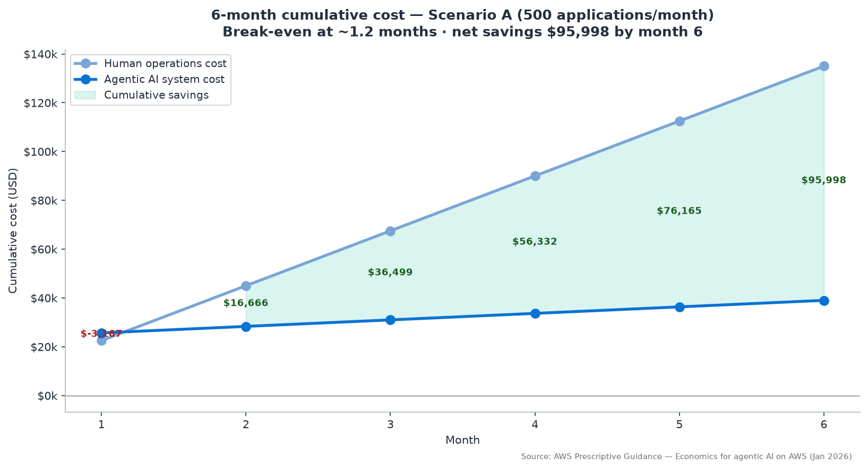Click the Month x-axis title
Viewport: 868px width, 469px height.
tap(462, 440)
